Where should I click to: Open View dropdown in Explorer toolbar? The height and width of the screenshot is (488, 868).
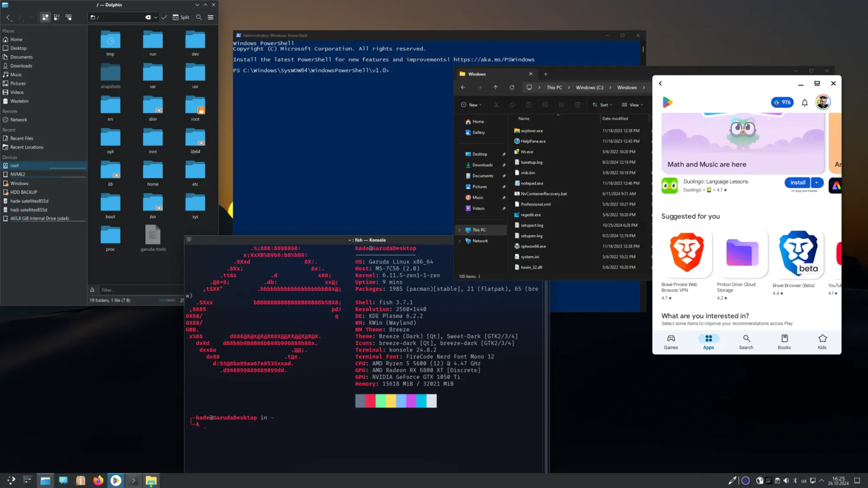coord(632,105)
